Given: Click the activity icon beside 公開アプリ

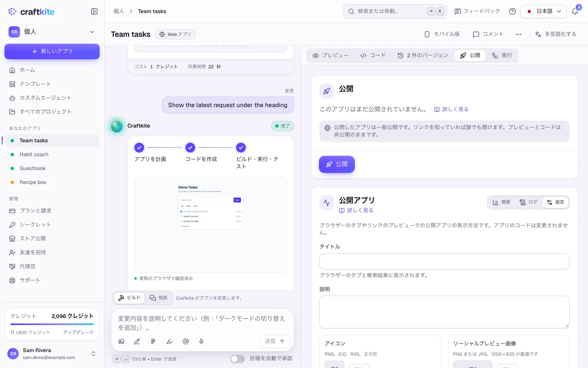Looking at the screenshot, I should click(x=327, y=203).
